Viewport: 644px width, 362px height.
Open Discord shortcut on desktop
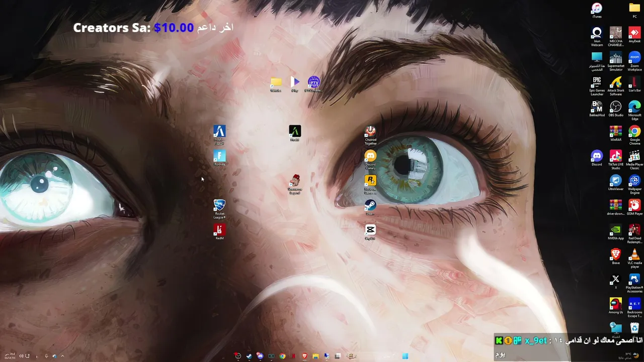[x=597, y=158]
